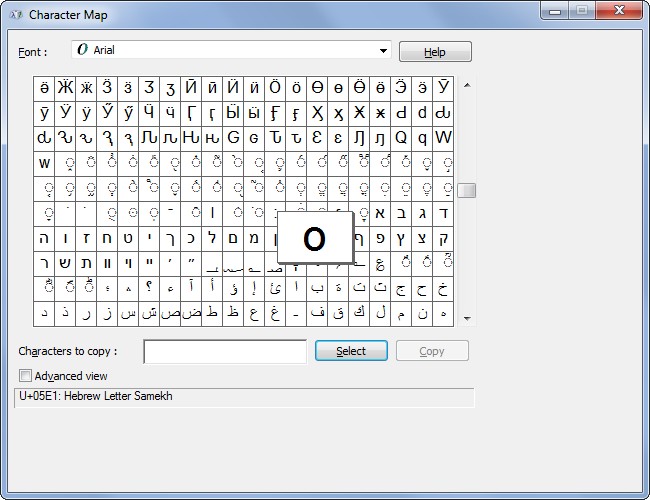Select the Hebrew letter He ה
Screen dimensions: 650x500
click(44, 238)
